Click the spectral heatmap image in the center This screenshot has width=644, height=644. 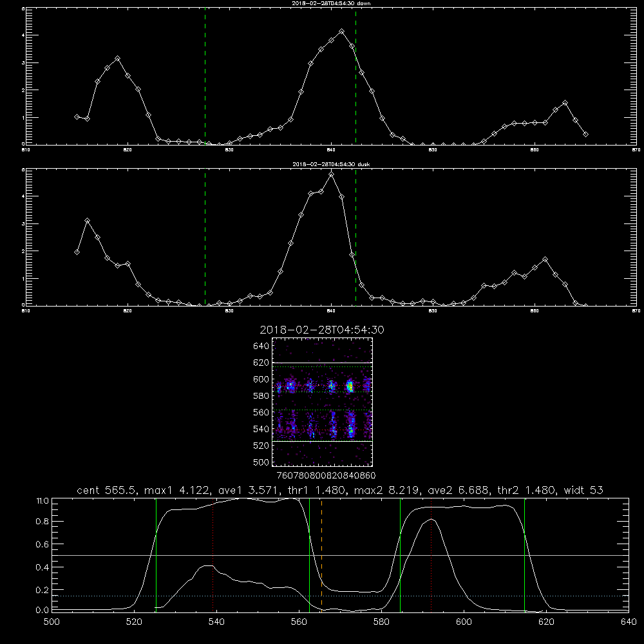point(322,402)
